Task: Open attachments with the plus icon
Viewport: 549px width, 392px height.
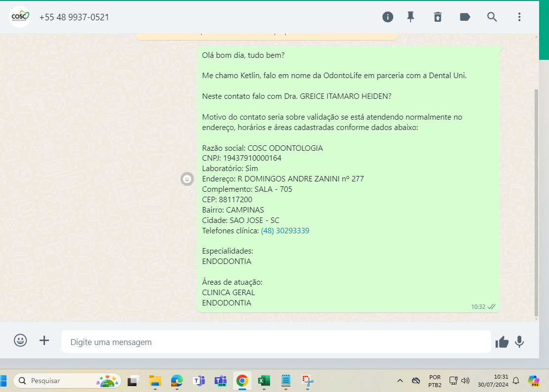Action: tap(44, 340)
